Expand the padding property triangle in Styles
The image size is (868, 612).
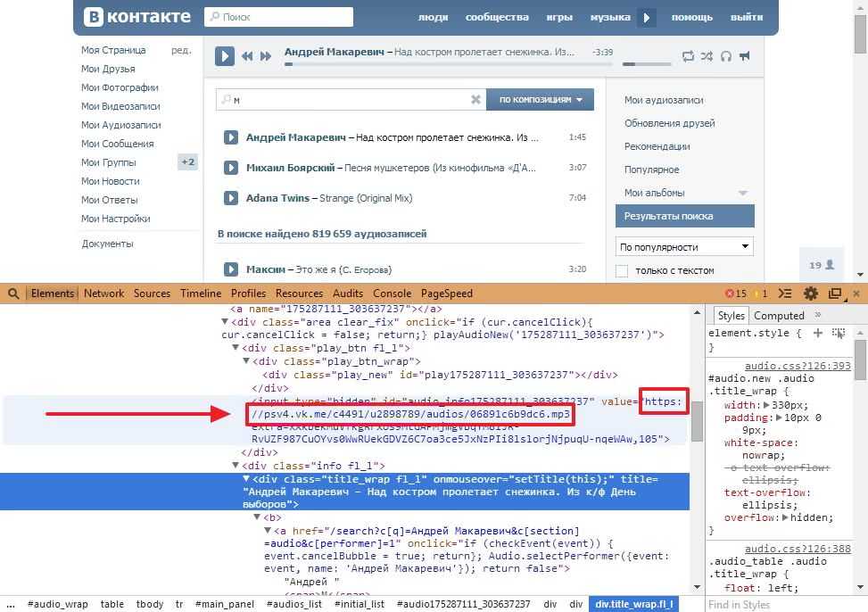(780, 418)
